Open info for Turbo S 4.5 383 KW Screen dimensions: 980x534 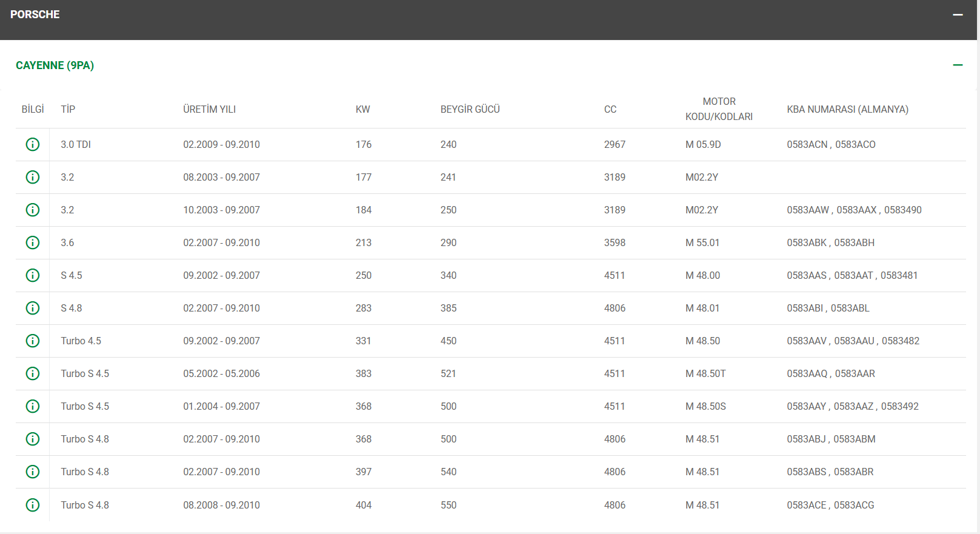coord(33,373)
